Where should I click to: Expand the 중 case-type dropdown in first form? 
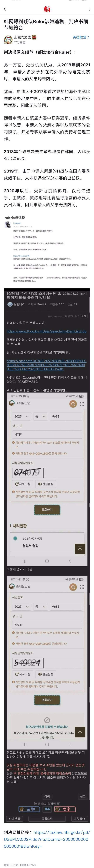click(40, 416)
